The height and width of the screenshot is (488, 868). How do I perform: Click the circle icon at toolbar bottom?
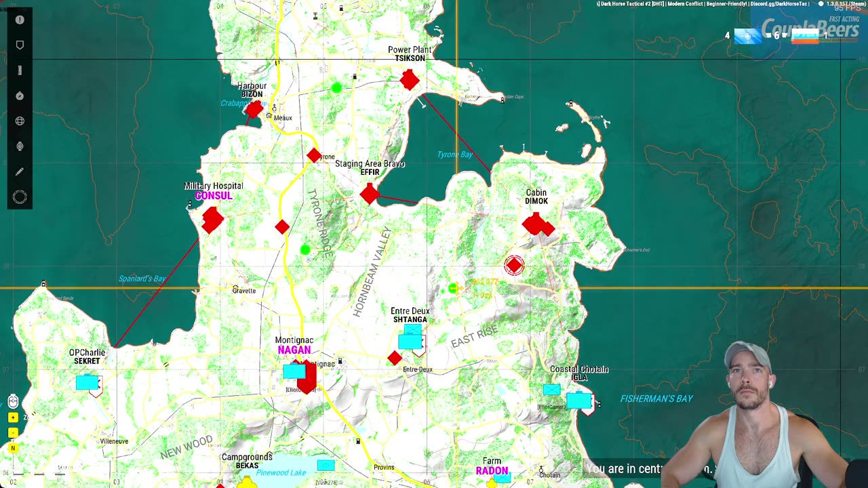[20, 197]
